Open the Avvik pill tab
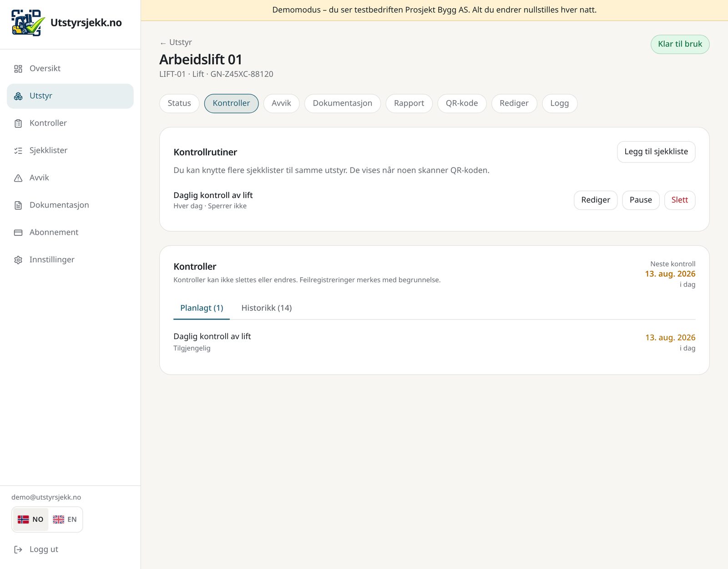Screen dimensions: 728x569 pos(281,103)
